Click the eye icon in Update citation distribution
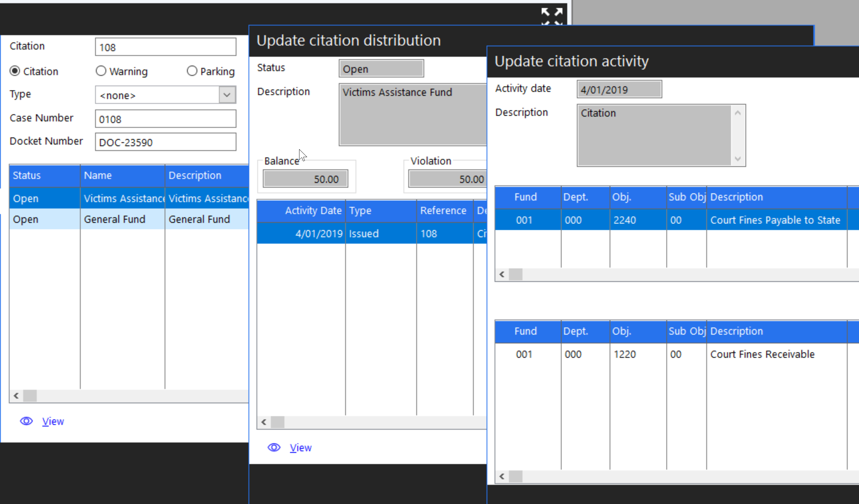This screenshot has width=859, height=504. (x=274, y=447)
